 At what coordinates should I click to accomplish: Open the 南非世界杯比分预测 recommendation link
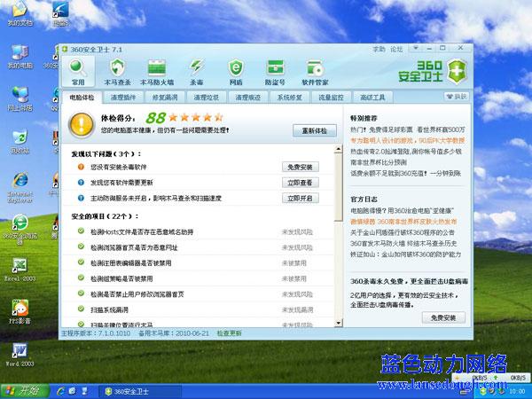tap(379, 162)
